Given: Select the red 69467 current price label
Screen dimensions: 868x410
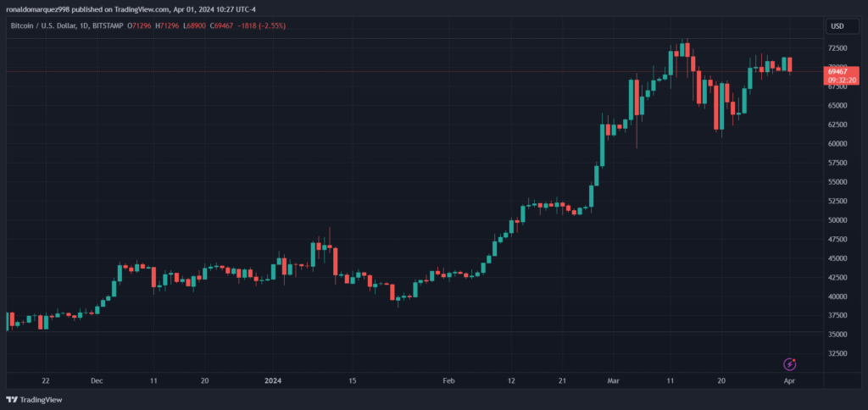Looking at the screenshot, I should 837,71.
